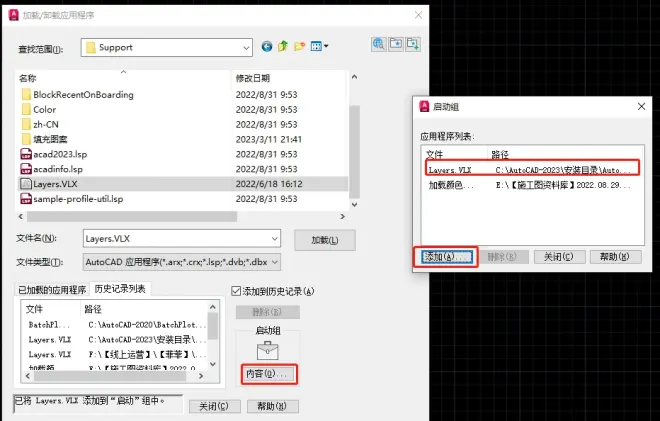Open the Views menu icon
660x421 pixels.
click(x=319, y=46)
